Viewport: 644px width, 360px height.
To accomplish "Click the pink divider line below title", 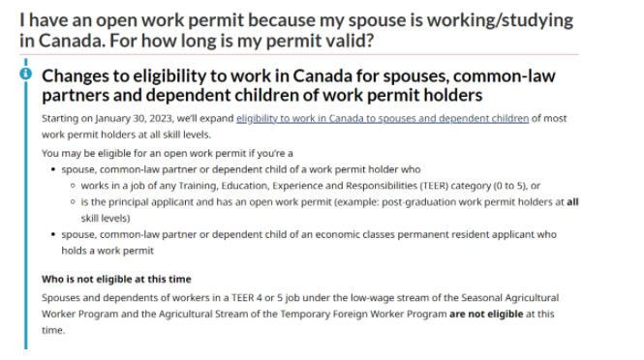I will click(x=299, y=54).
